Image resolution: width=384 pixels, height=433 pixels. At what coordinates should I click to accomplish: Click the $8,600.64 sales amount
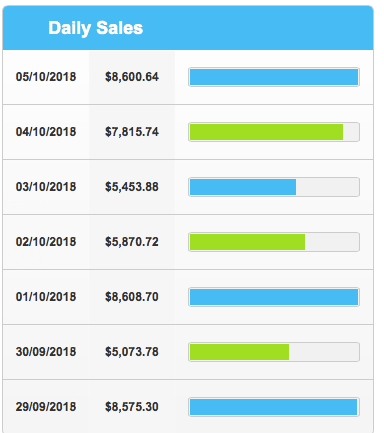pyautogui.click(x=132, y=77)
